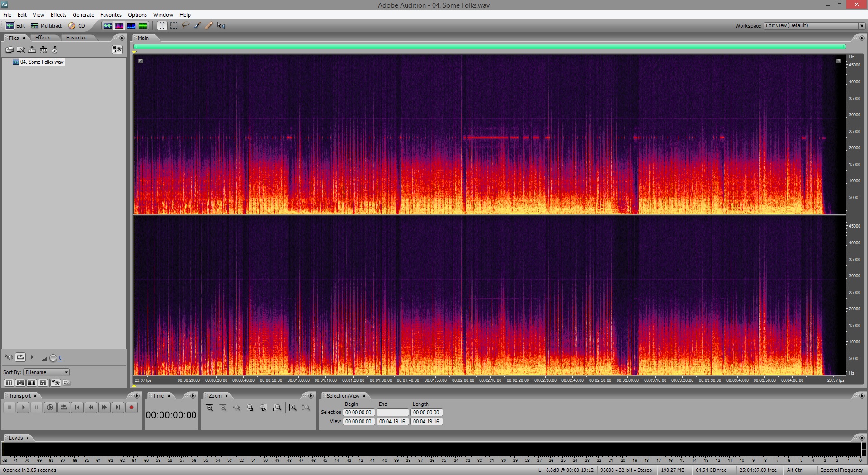868x475 pixels.
Task: Open Zoom panel options menu arrow
Action: coord(311,396)
